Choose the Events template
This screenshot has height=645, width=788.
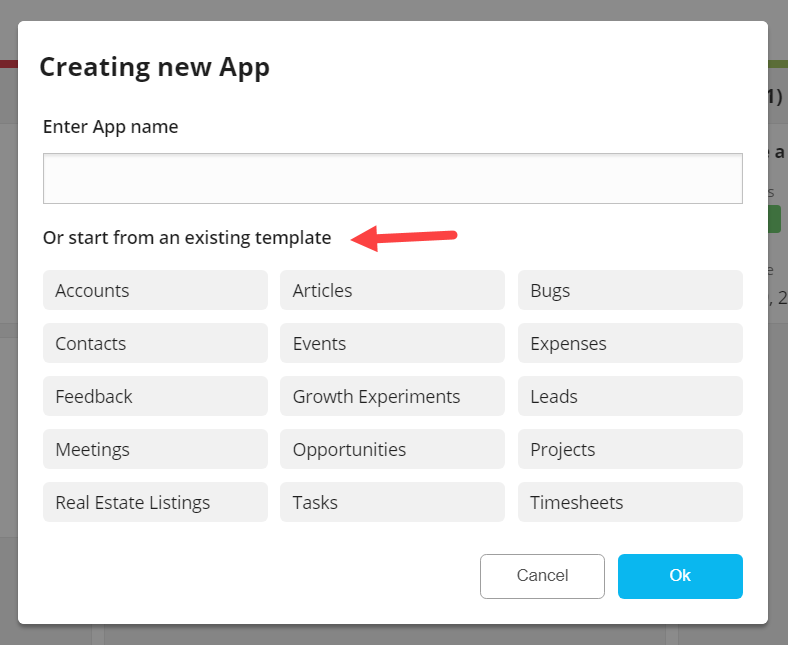click(392, 344)
